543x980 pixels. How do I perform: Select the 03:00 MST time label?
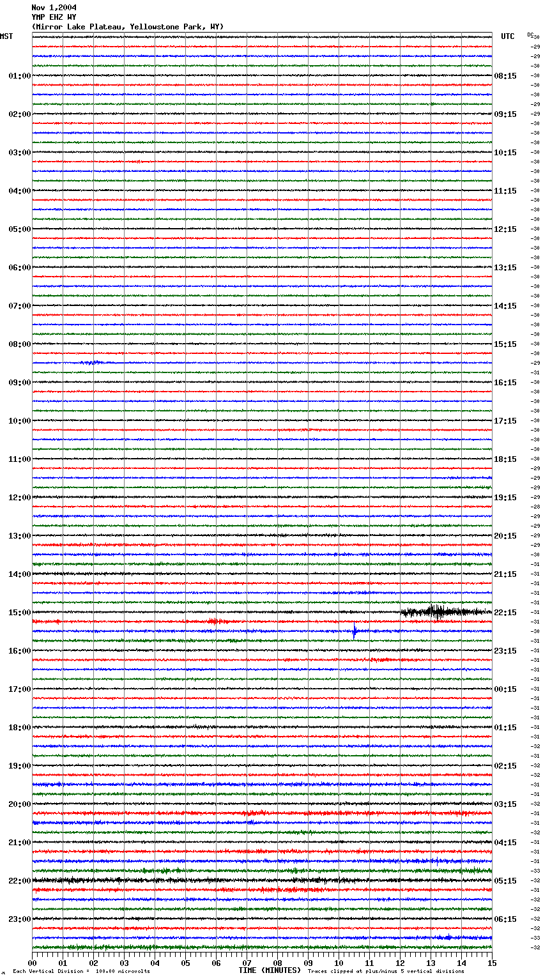pos(20,153)
